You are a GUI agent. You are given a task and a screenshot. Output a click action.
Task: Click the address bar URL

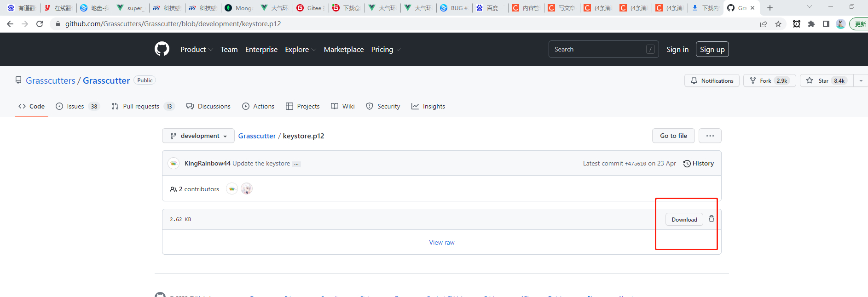173,24
